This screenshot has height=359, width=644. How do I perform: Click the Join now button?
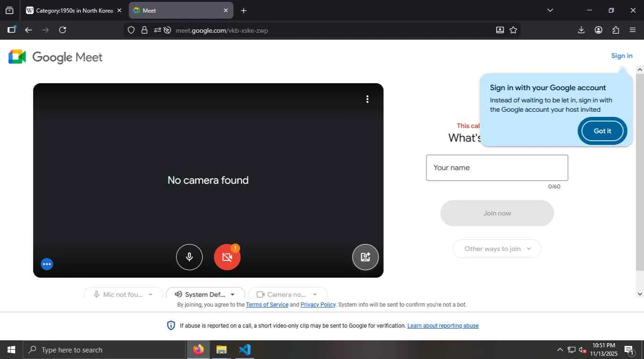(x=497, y=213)
